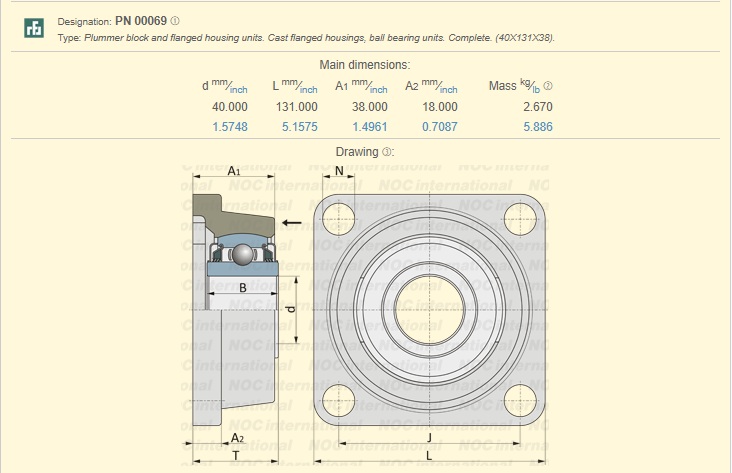
Task: Click the inch unit under A1 column
Action: click(x=377, y=90)
